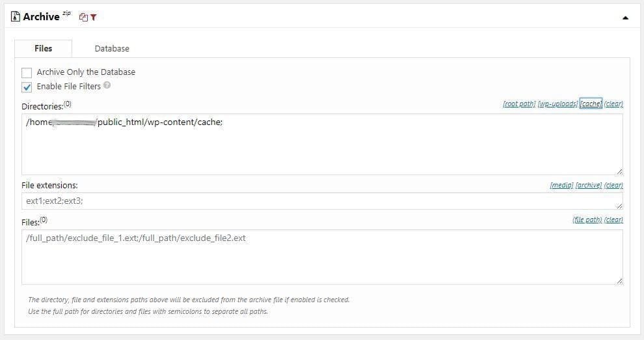Screen dimensions: 644x340
Task: Click the Archive zip file icon
Action: (x=15, y=16)
